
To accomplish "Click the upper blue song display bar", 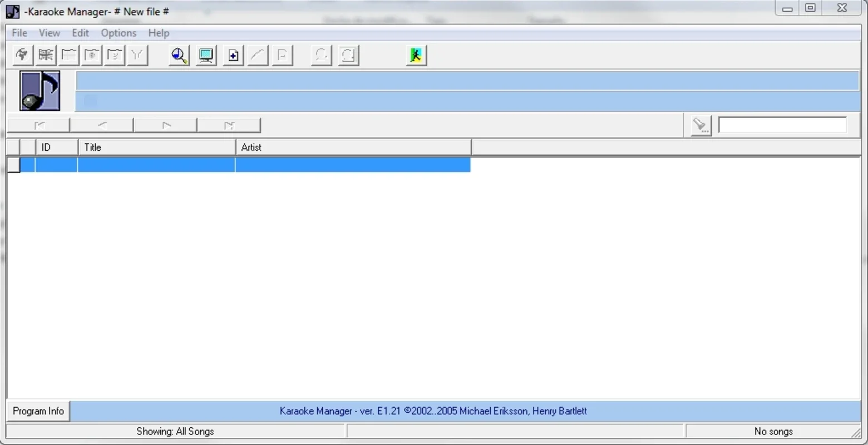I will 467,81.
